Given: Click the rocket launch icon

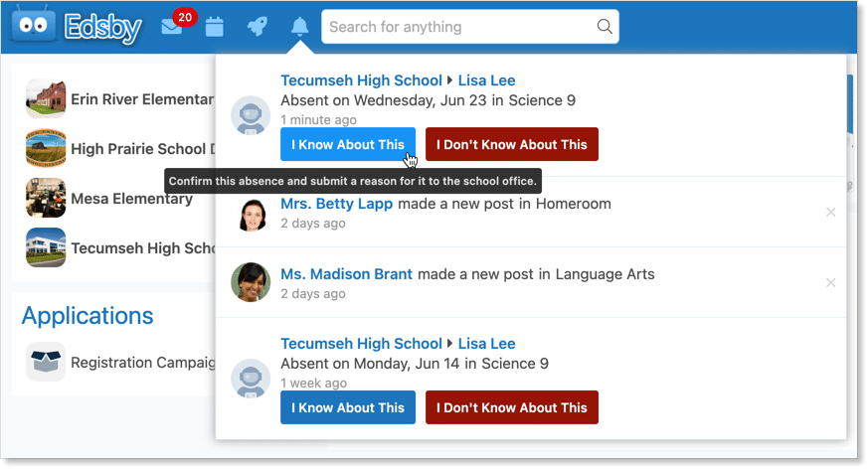Looking at the screenshot, I should pyautogui.click(x=258, y=27).
